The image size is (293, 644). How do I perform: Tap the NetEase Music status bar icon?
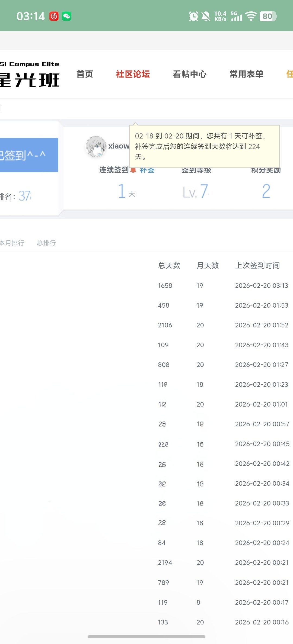[54, 16]
